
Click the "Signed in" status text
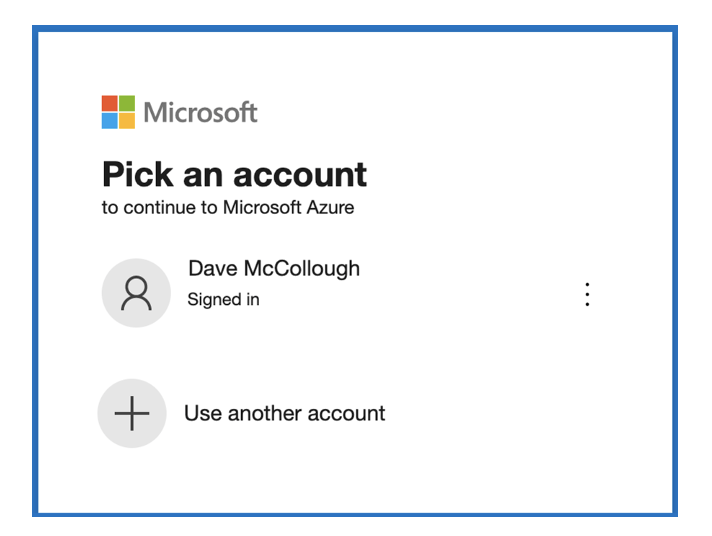223,299
